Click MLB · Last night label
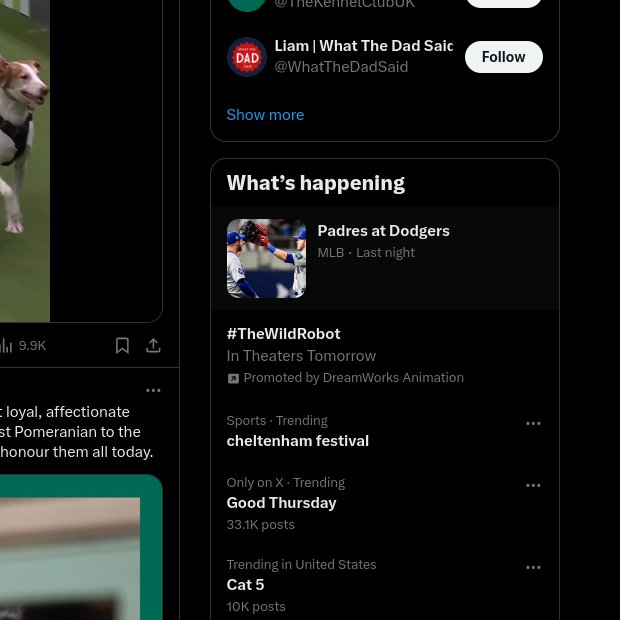Image resolution: width=620 pixels, height=620 pixels. (366, 253)
